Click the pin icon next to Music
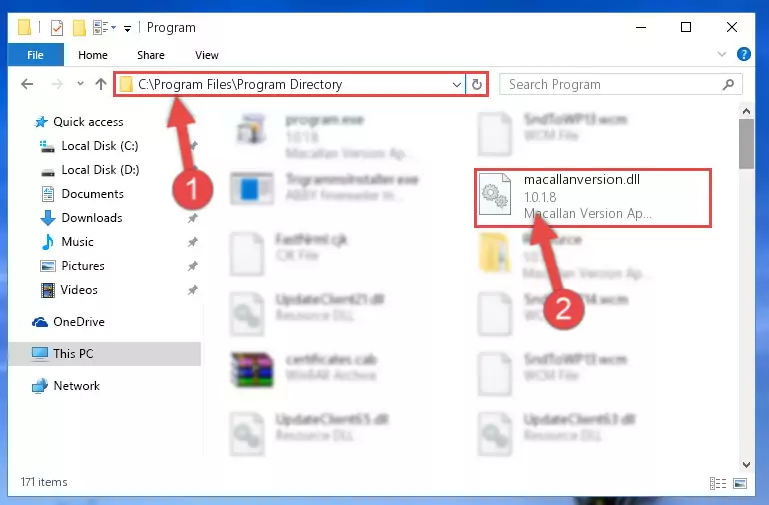 pos(193,242)
